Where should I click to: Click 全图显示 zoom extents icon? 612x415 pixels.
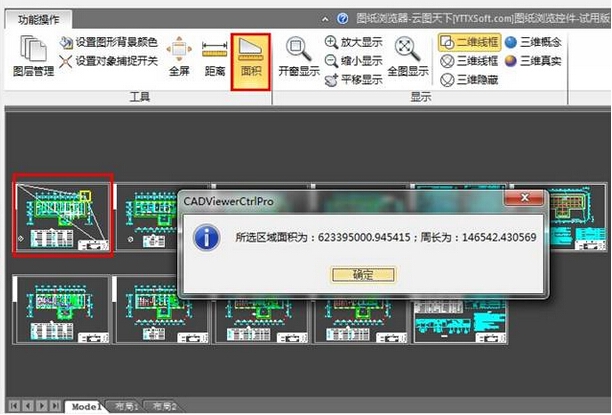pyautogui.click(x=407, y=58)
